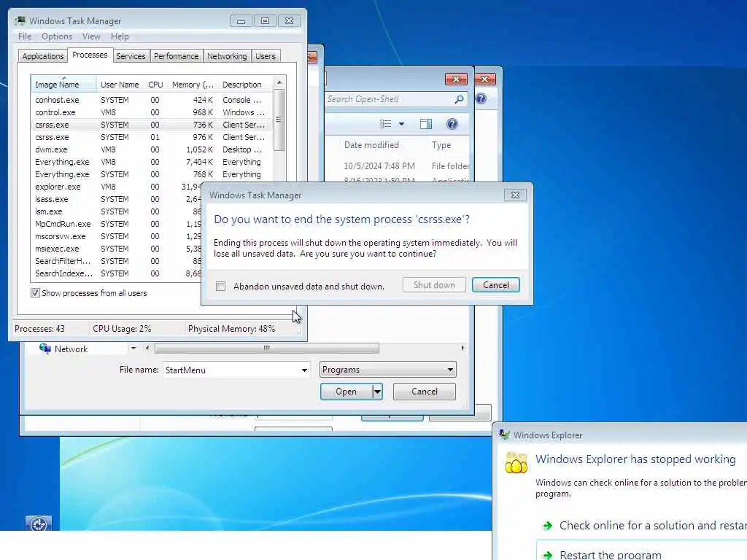Click Check online for a solution link
Viewport: 747px width, 560px height.
coord(653,525)
